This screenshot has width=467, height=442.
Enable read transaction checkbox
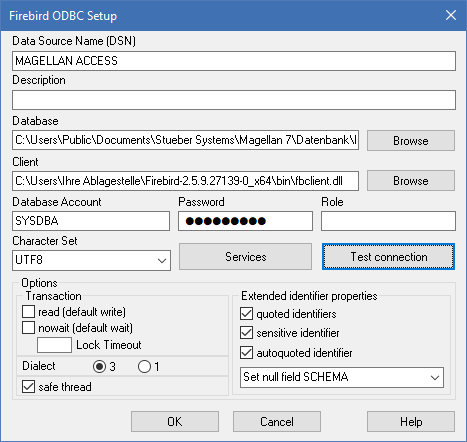click(28, 312)
